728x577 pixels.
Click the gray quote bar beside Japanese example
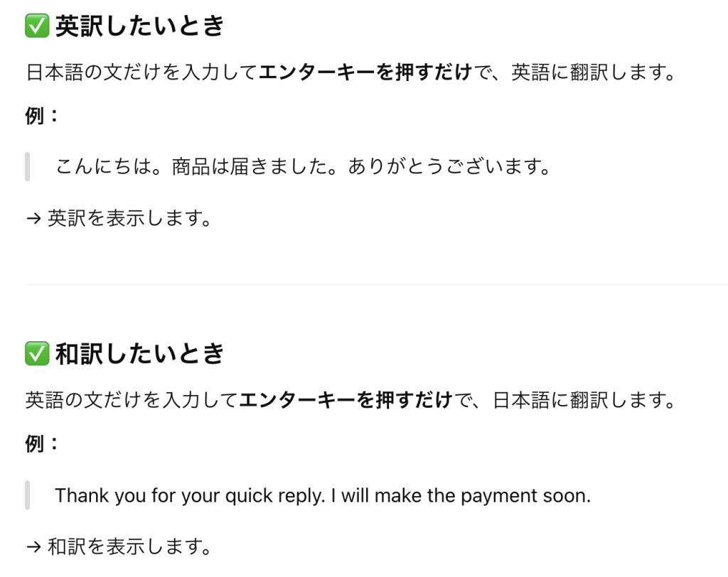pyautogui.click(x=28, y=167)
